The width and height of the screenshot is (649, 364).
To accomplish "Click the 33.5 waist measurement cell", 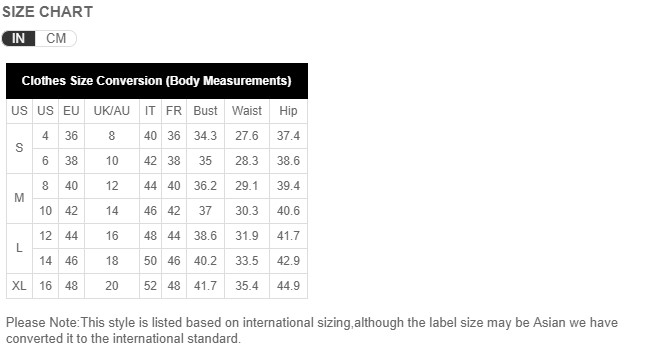I will point(247,261).
